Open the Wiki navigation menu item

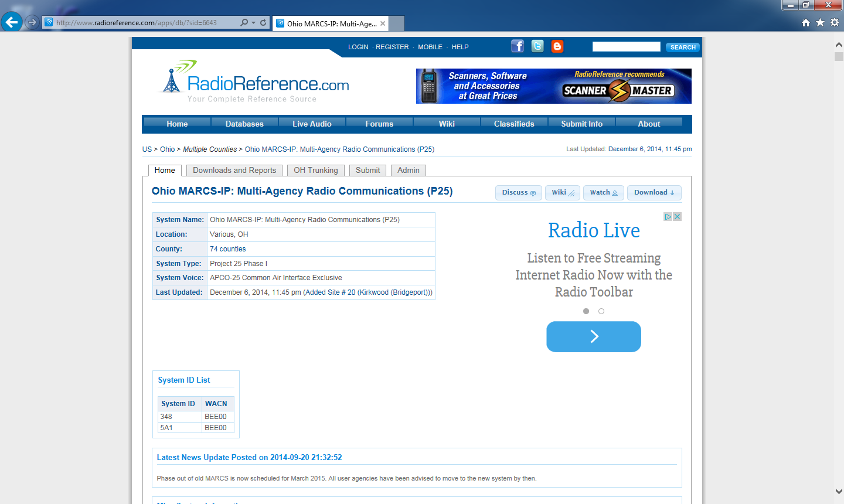[447, 124]
